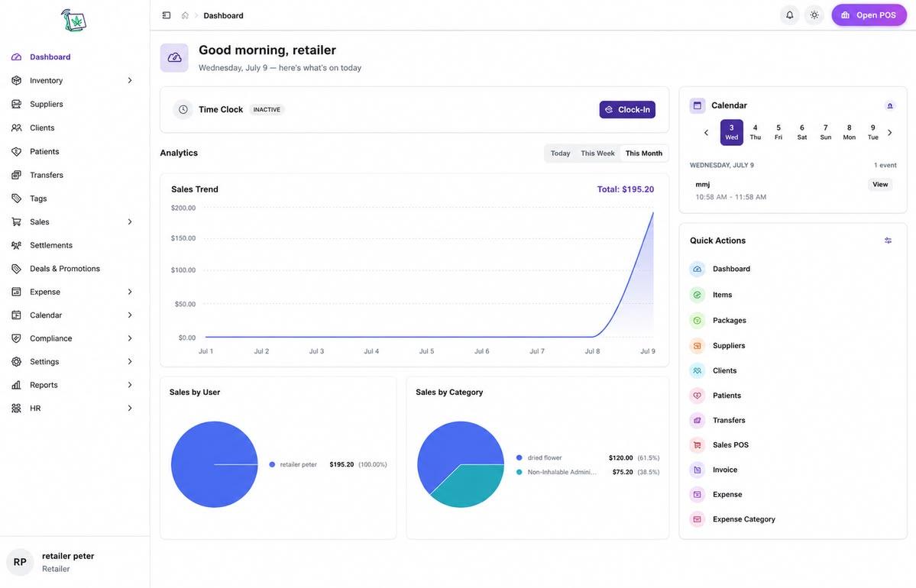
Task: Expand the Inventory sidebar menu
Action: 73,81
